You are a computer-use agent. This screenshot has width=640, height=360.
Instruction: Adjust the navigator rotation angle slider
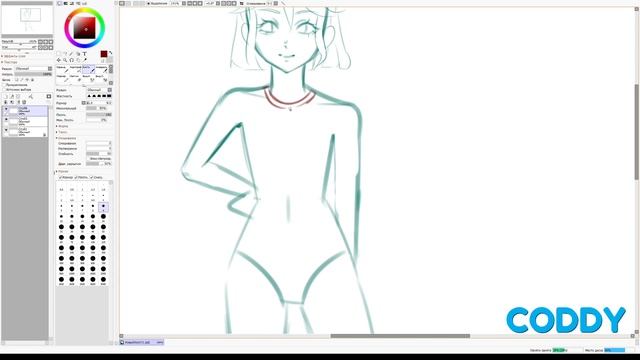[20, 49]
